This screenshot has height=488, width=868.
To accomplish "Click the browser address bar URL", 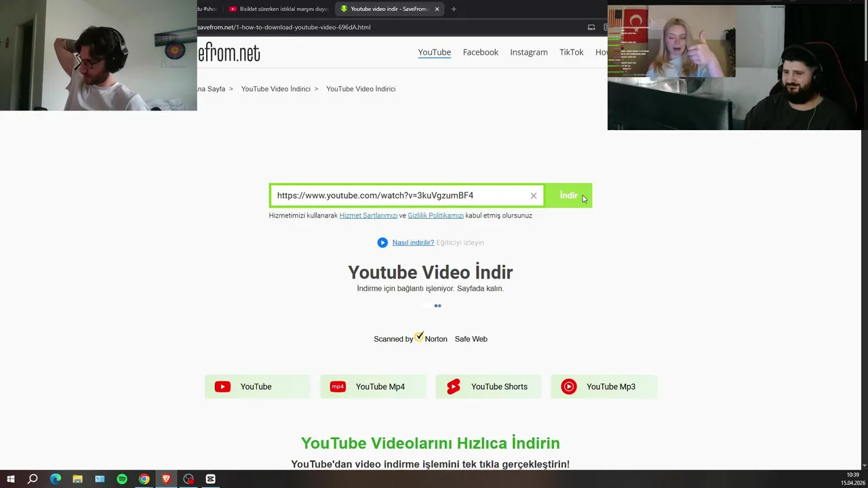I will (284, 27).
